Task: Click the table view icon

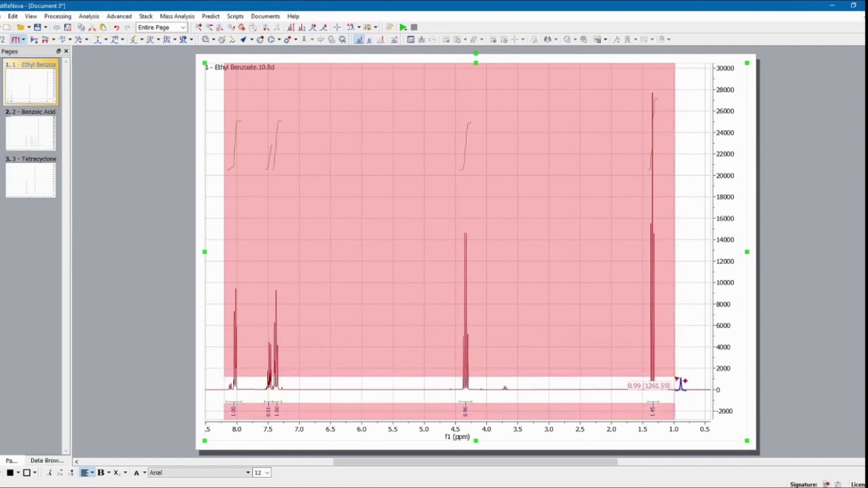Action: [x=410, y=39]
